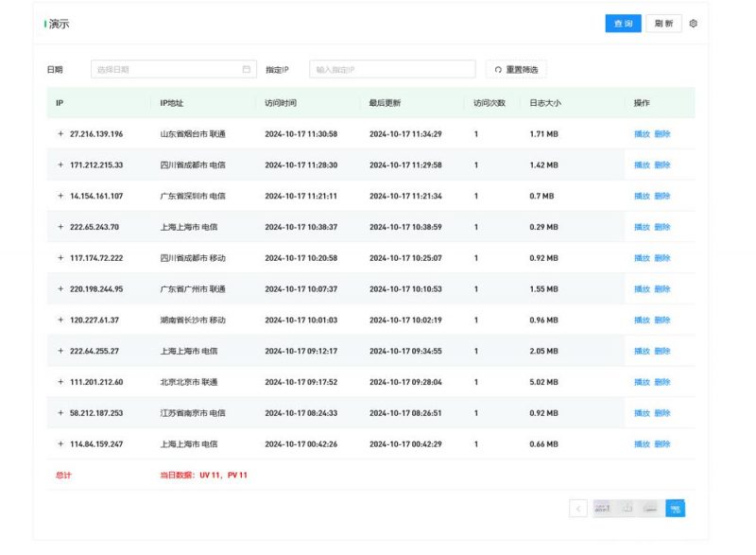Select the compact list view icon in bottom toolbar
Image resolution: width=756 pixels, height=555 pixels.
point(653,508)
